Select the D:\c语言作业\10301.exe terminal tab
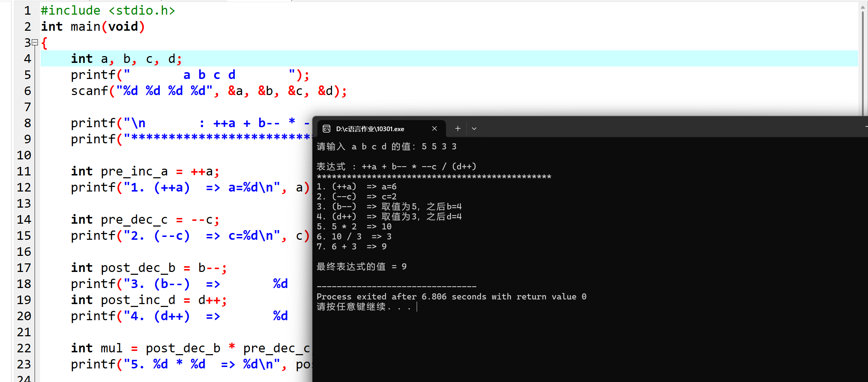 click(x=381, y=129)
